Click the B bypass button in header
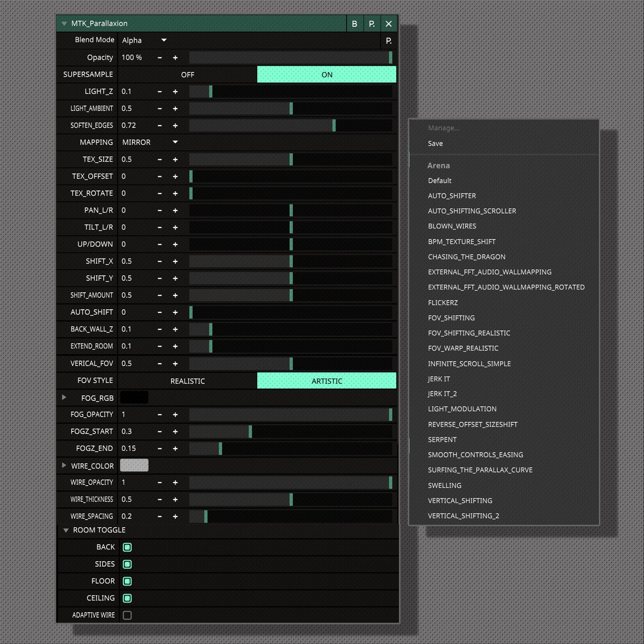The height and width of the screenshot is (644, 644). 355,24
